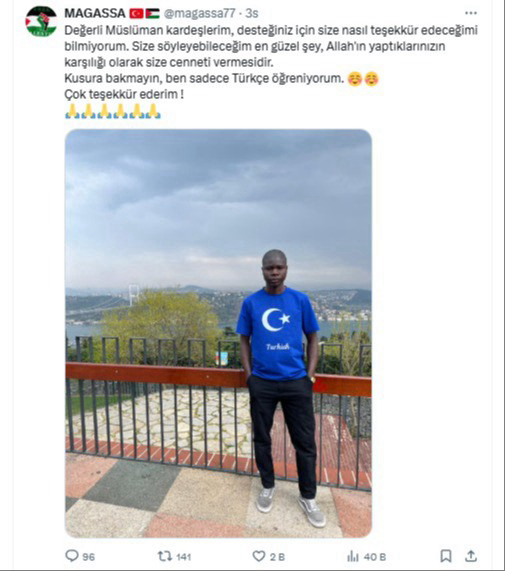Click the Palestinian flag emoji beside the name
The image size is (505, 571).
pyautogui.click(x=153, y=13)
